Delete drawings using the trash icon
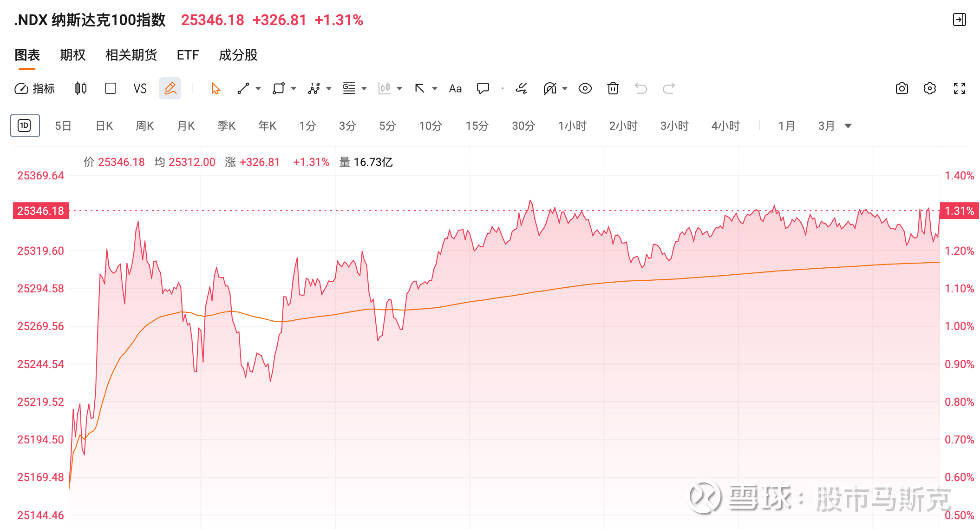This screenshot has height=529, width=980. [x=613, y=88]
